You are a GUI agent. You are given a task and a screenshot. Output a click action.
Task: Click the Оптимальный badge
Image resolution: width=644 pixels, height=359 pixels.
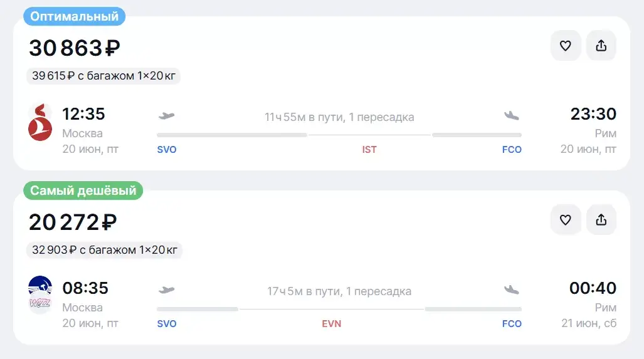(75, 16)
